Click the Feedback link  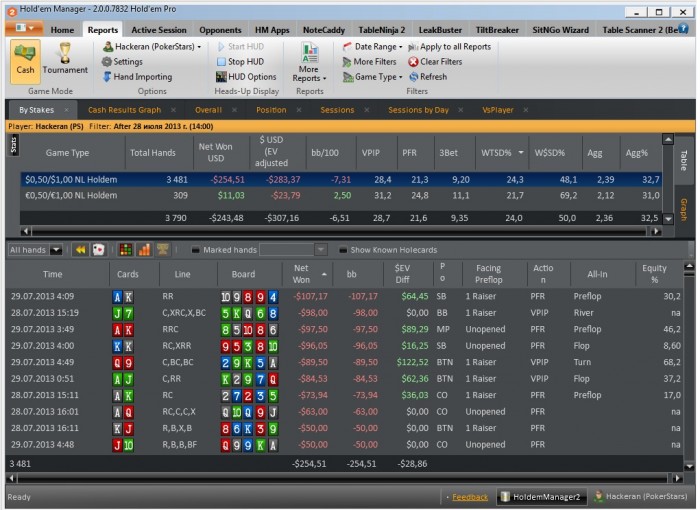470,497
